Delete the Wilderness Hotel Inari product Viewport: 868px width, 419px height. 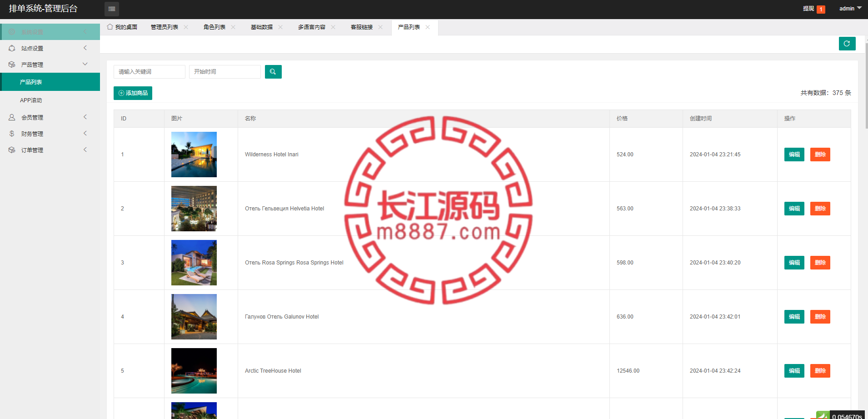(820, 155)
